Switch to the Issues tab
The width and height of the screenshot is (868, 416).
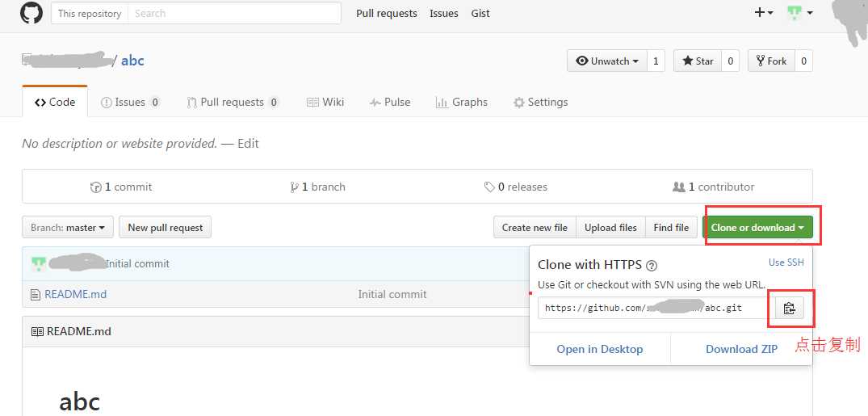tap(131, 102)
